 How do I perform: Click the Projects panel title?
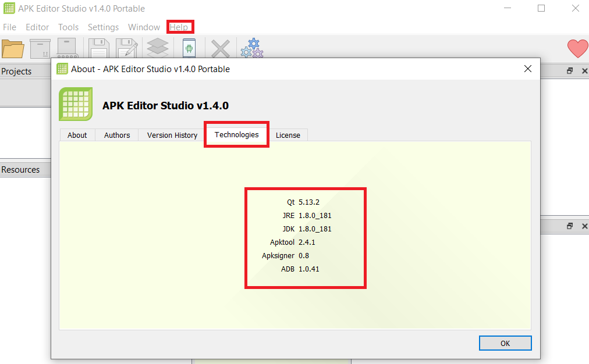pyautogui.click(x=16, y=72)
